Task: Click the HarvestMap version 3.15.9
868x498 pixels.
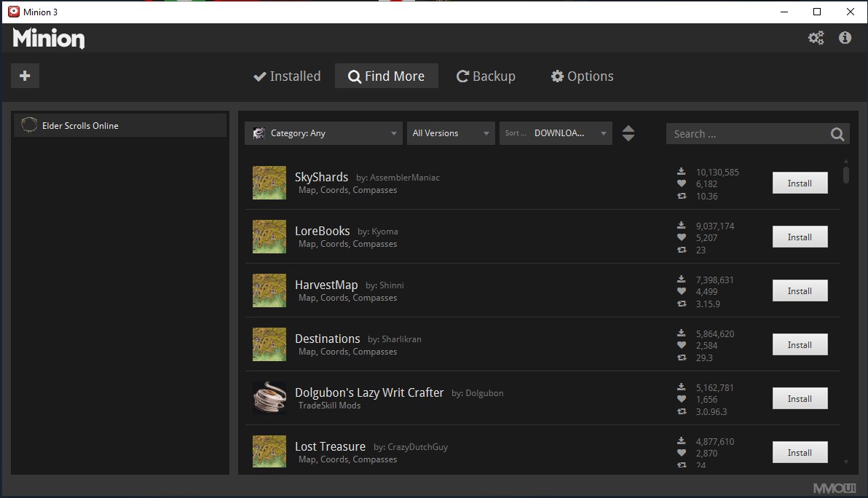Action: pyautogui.click(x=708, y=304)
